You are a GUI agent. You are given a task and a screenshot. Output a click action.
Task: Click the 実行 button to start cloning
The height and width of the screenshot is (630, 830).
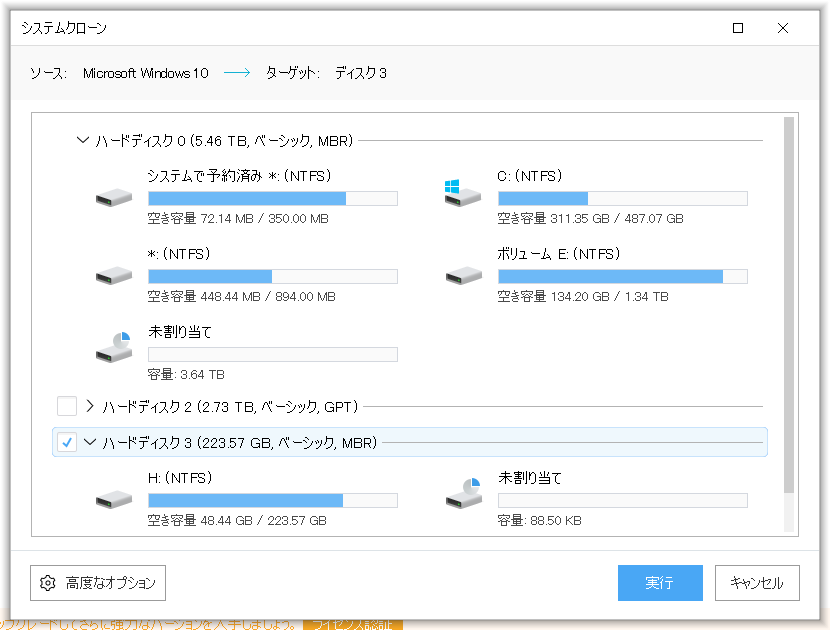pos(660,583)
